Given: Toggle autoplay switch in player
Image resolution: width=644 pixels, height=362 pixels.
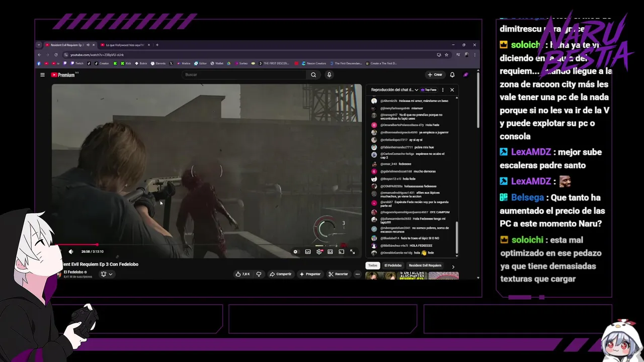Looking at the screenshot, I should (x=296, y=251).
